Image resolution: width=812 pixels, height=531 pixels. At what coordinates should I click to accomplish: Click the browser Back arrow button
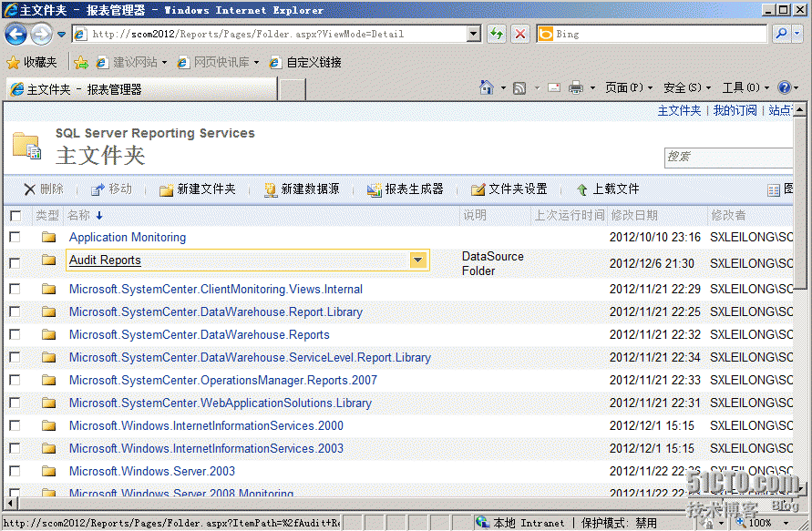[15, 35]
